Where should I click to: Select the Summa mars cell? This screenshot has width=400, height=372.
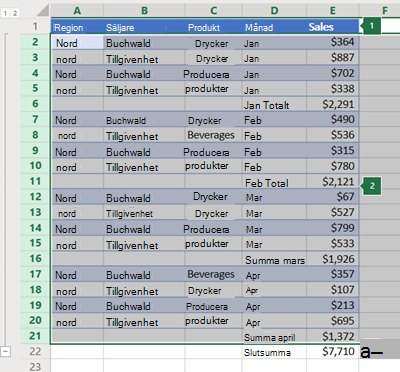click(274, 259)
